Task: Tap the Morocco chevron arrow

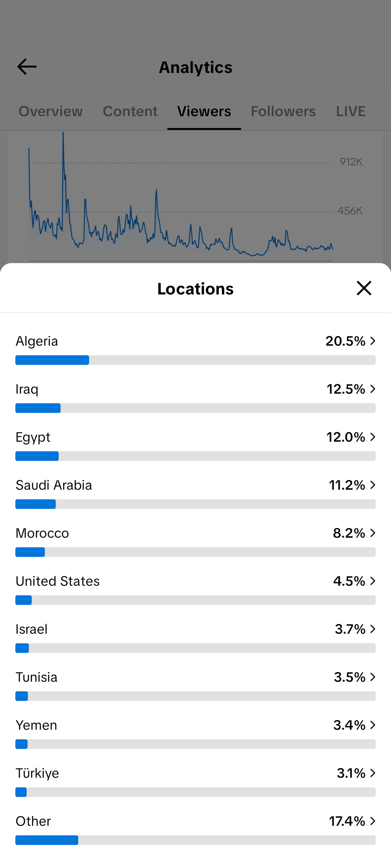Action: 372,533
